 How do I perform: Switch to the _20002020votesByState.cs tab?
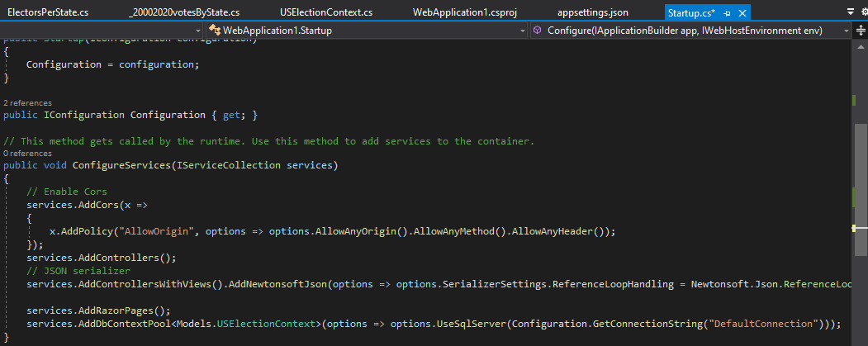tap(184, 12)
